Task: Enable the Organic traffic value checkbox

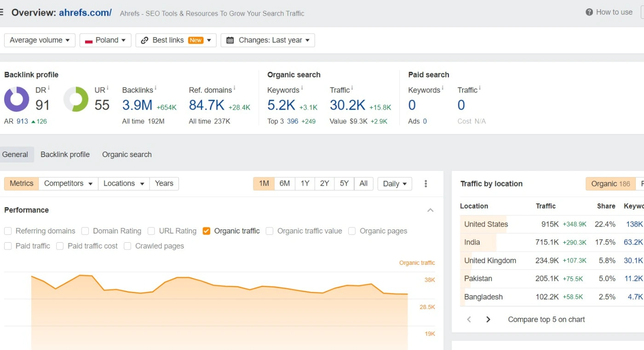Action: coord(270,231)
